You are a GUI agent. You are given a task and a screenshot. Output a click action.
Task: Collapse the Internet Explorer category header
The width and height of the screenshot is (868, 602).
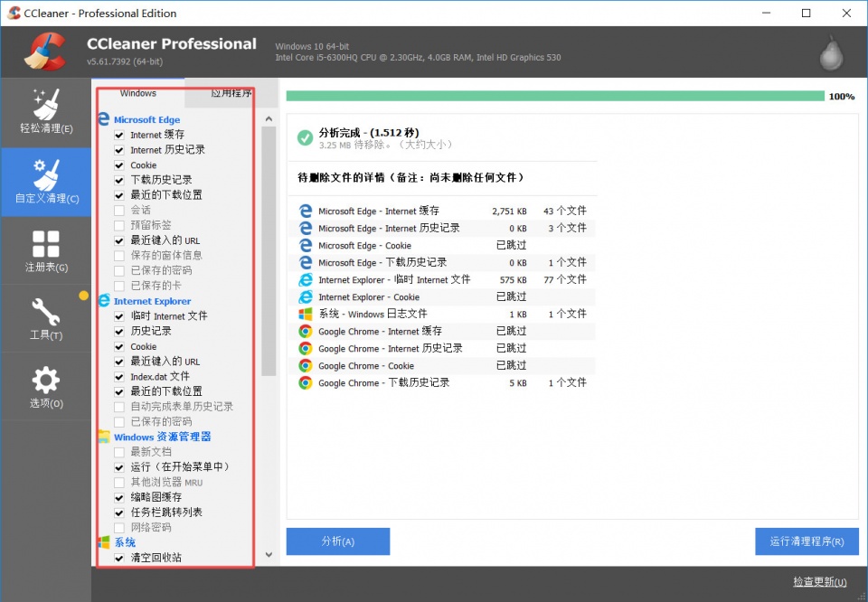[x=152, y=301]
